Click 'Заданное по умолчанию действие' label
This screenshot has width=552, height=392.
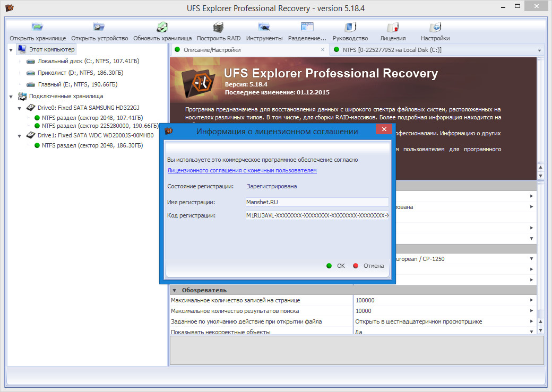(x=246, y=321)
